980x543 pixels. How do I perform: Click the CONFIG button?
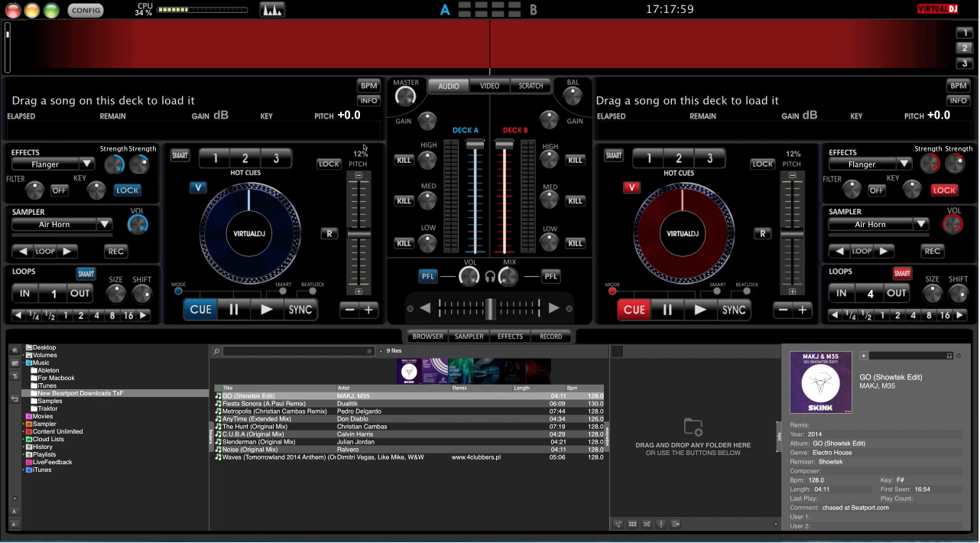tap(86, 10)
